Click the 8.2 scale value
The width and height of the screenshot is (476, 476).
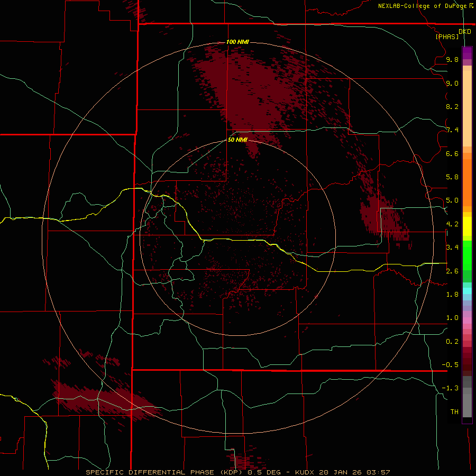click(x=452, y=106)
